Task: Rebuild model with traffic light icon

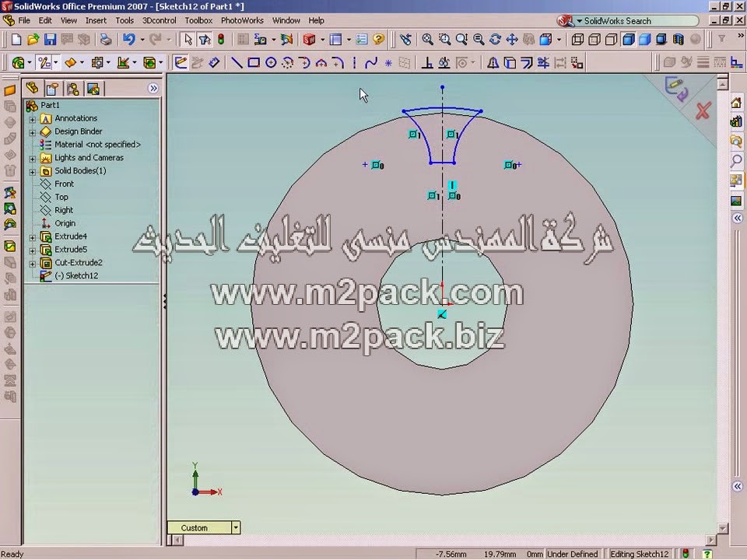Action: (x=221, y=40)
